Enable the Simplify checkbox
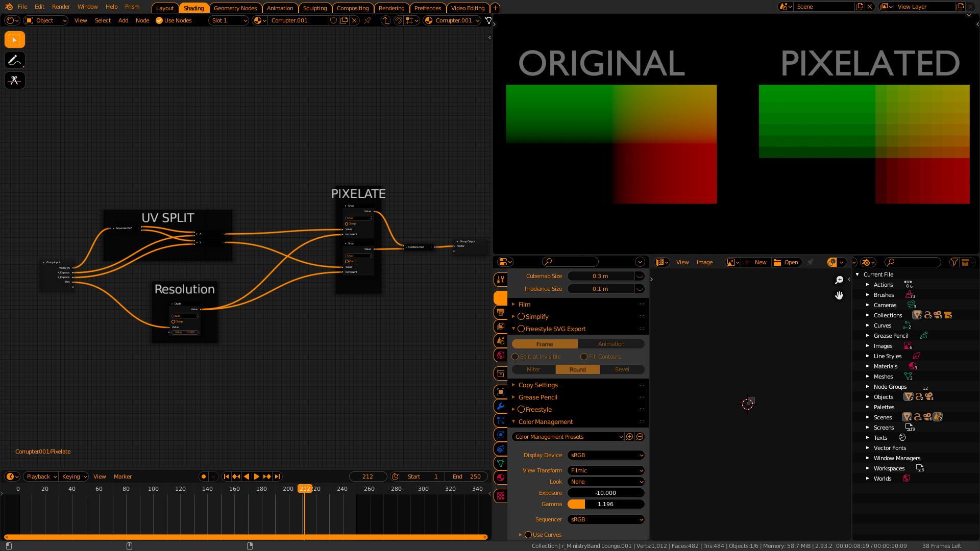 point(521,317)
